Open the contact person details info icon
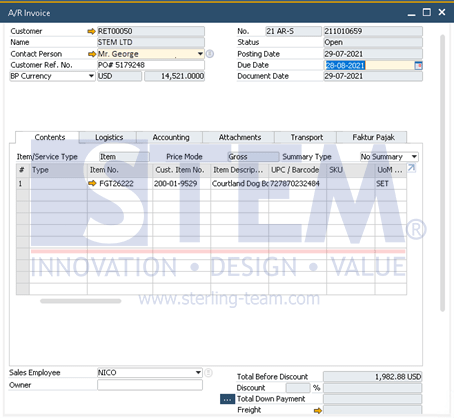The height and width of the screenshot is (418, 454). click(210, 54)
